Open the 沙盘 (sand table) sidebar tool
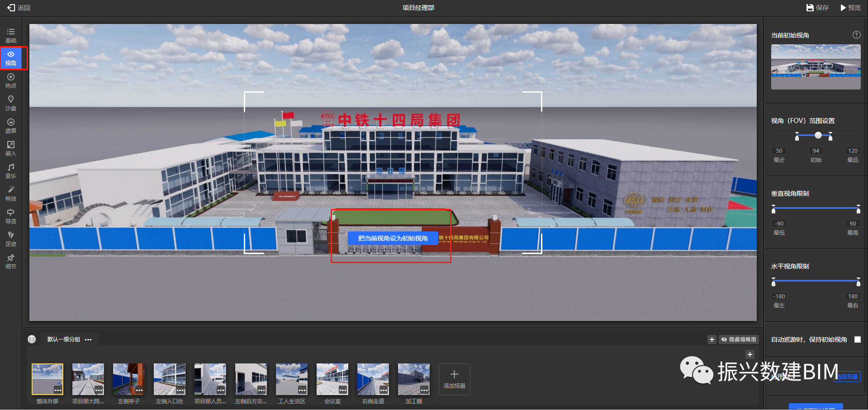868x410 pixels. [x=11, y=103]
